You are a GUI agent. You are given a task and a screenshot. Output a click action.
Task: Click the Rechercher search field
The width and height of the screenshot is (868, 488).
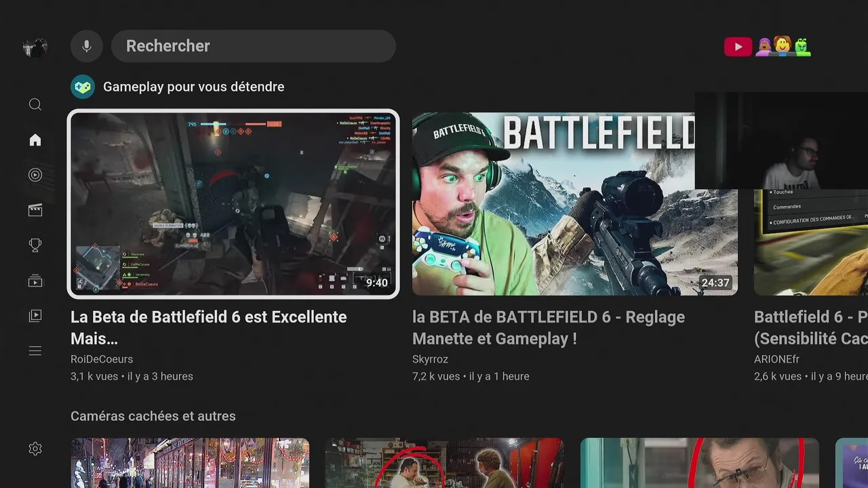tap(254, 46)
